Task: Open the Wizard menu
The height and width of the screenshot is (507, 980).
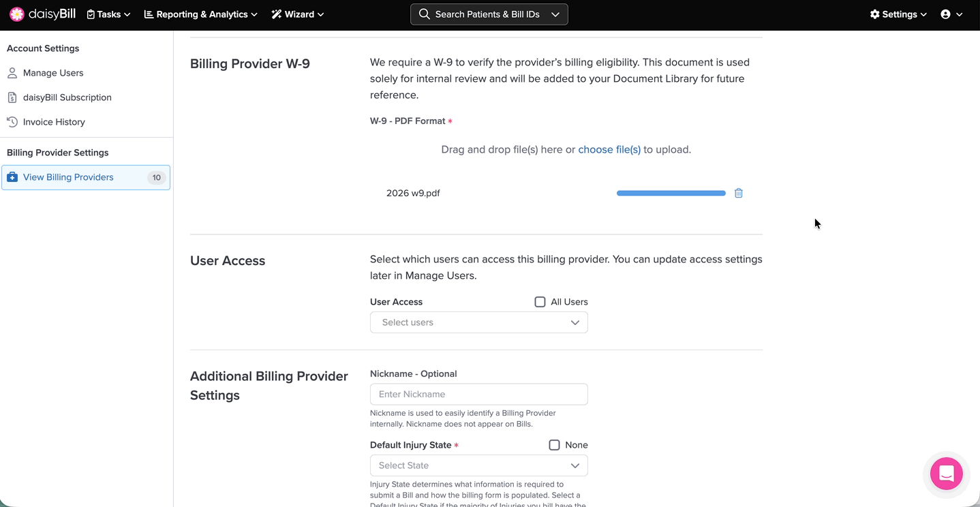Action: pyautogui.click(x=298, y=14)
